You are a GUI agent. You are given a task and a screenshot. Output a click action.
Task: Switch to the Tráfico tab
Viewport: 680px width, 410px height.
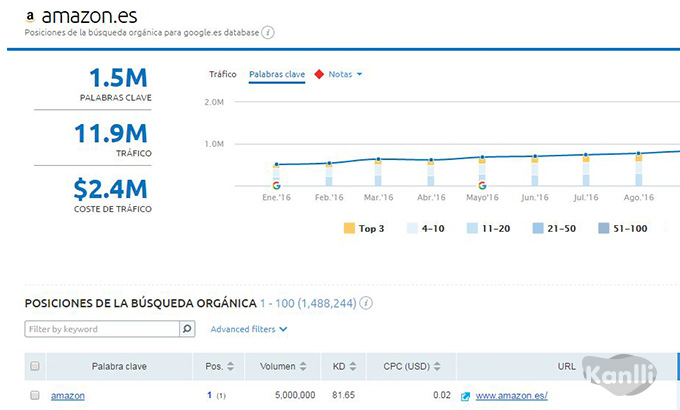222,74
